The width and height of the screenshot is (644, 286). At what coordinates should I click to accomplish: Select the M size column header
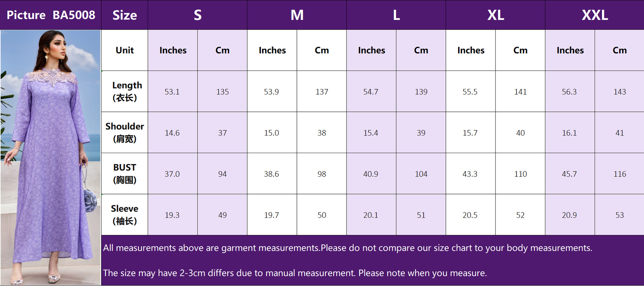tap(297, 15)
